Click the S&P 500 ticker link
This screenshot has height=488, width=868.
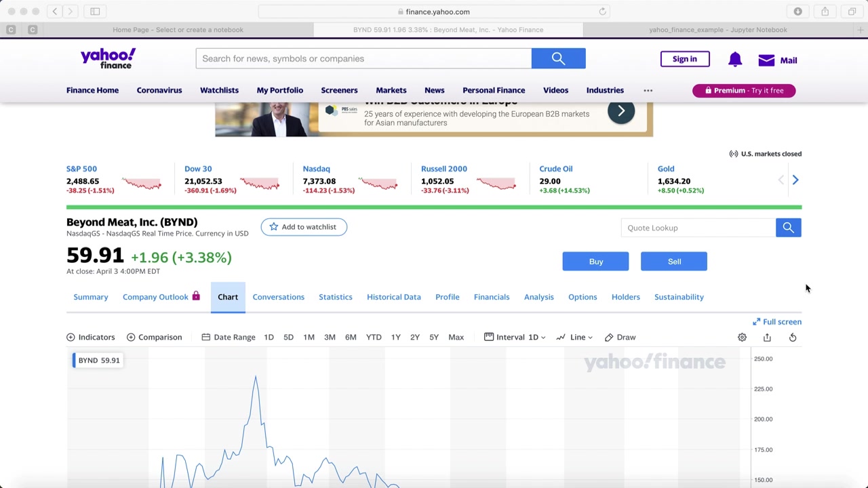pos(81,169)
